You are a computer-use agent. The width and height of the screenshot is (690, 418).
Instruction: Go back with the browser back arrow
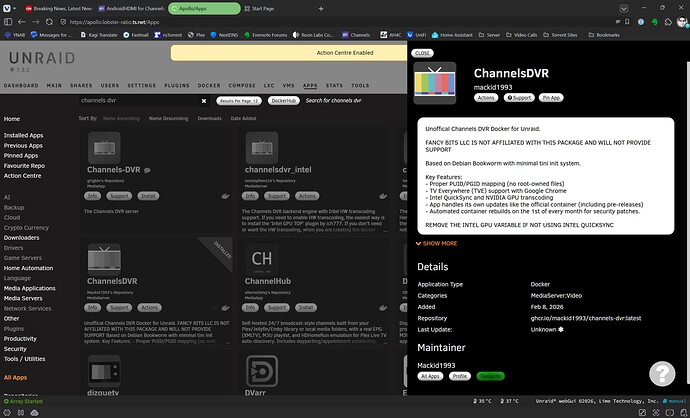(x=22, y=22)
